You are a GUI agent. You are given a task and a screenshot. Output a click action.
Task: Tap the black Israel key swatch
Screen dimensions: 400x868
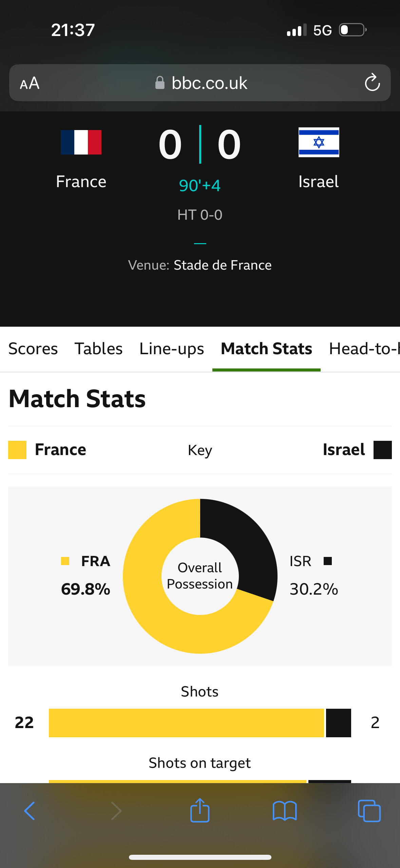[382, 450]
